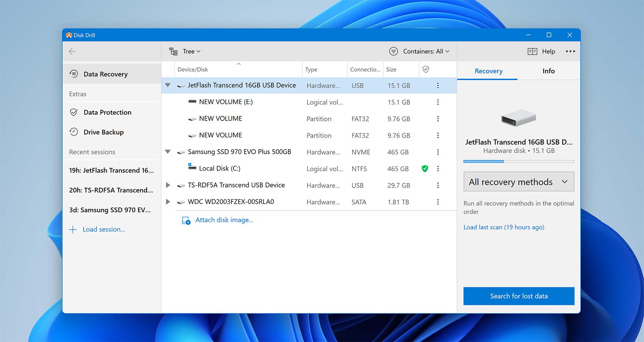The width and height of the screenshot is (644, 342).
Task: Click Windows drive icon beside Local Disk (C:)
Action: pos(192,167)
